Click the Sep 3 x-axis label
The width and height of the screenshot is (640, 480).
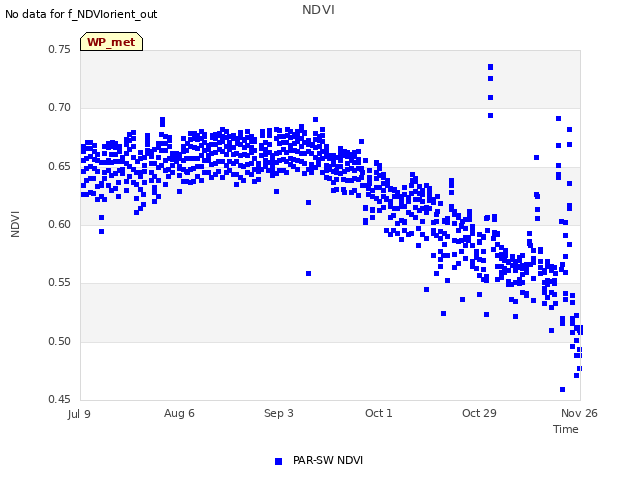pyautogui.click(x=279, y=413)
